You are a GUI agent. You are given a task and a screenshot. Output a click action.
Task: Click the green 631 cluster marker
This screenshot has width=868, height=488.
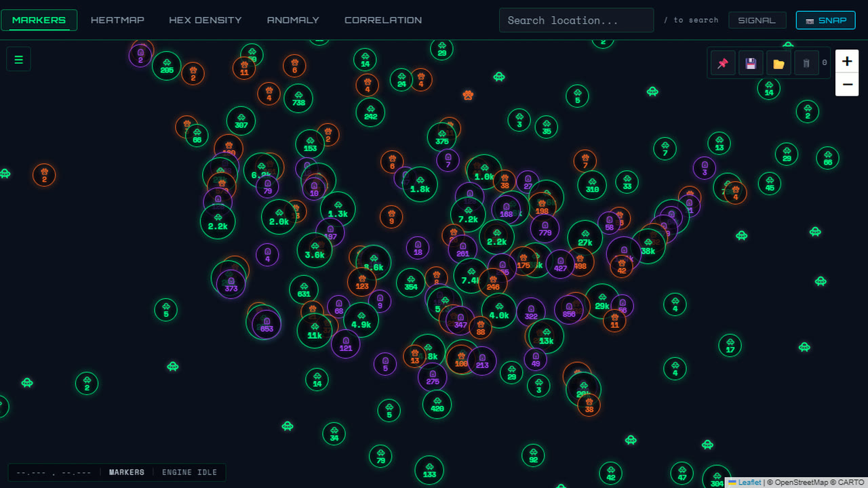(x=304, y=289)
